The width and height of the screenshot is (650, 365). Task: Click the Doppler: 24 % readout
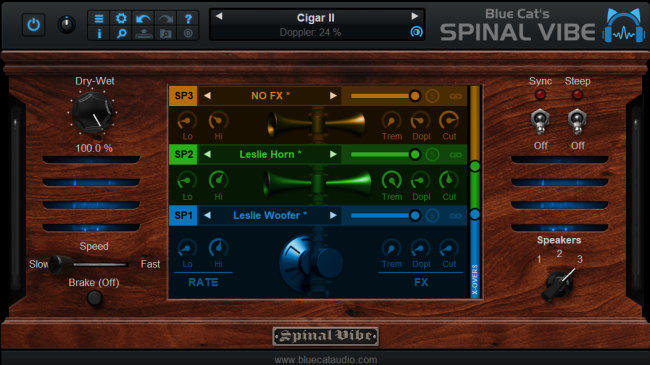pyautogui.click(x=310, y=32)
